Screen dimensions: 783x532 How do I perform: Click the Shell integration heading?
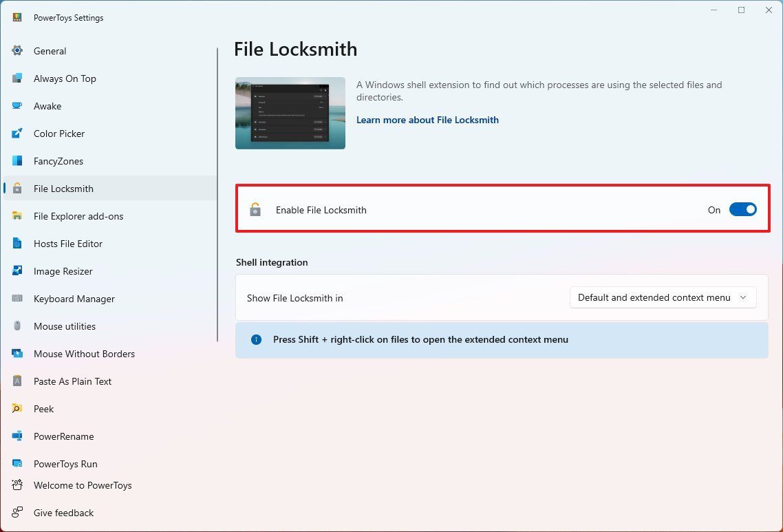pyautogui.click(x=272, y=262)
